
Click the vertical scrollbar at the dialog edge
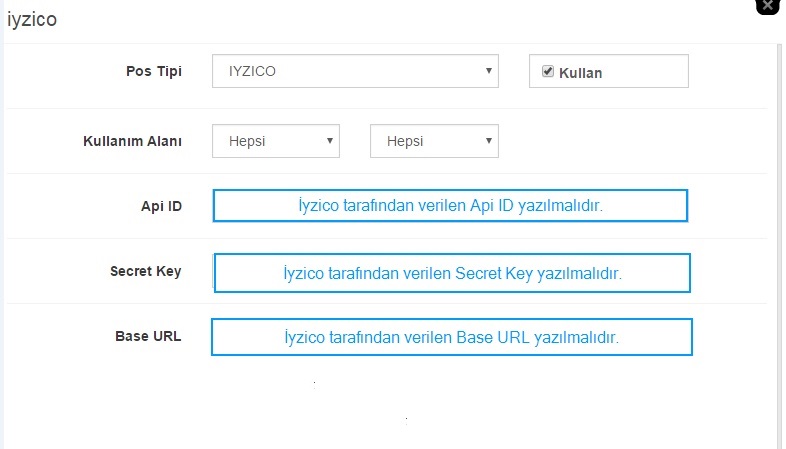click(x=779, y=246)
